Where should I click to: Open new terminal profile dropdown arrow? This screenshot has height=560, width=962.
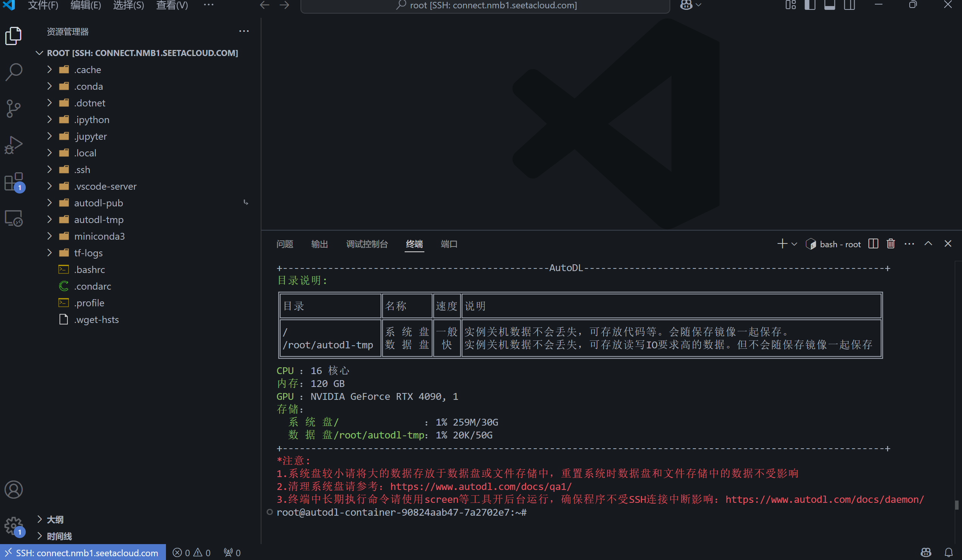pos(795,244)
